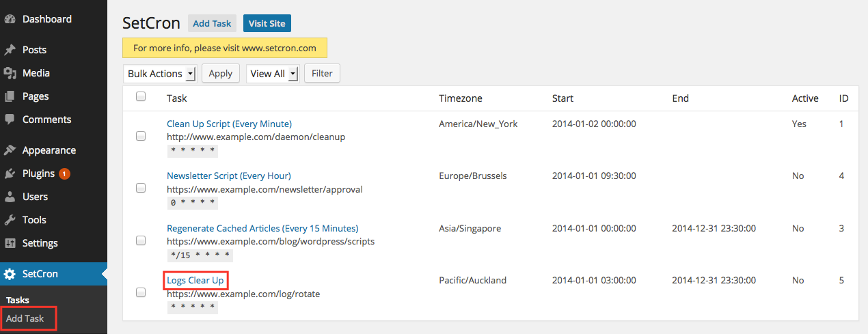Click the Asia/Singapore timezone cell
This screenshot has width=868, height=334.
point(470,228)
